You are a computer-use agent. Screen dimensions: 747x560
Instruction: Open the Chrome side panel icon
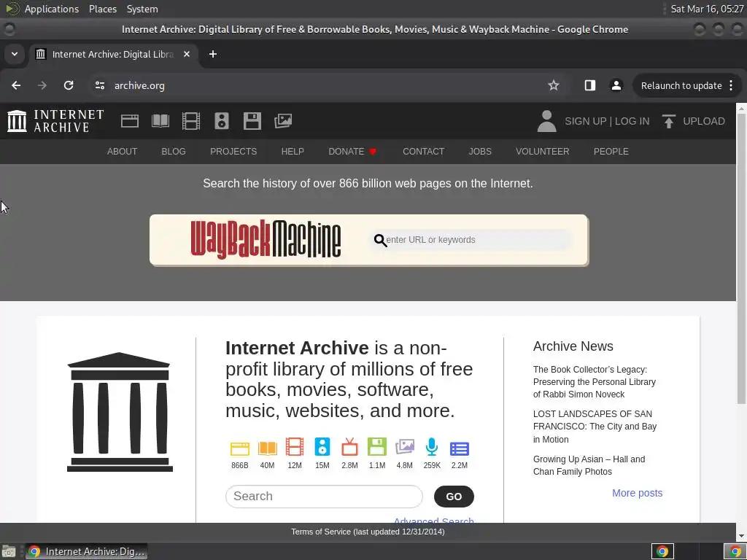click(x=589, y=86)
